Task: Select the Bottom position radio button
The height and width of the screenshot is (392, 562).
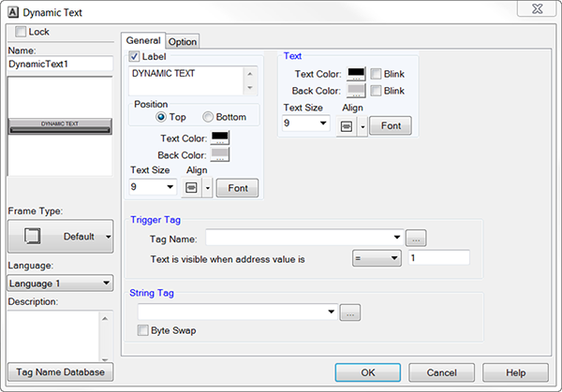Action: pos(208,117)
